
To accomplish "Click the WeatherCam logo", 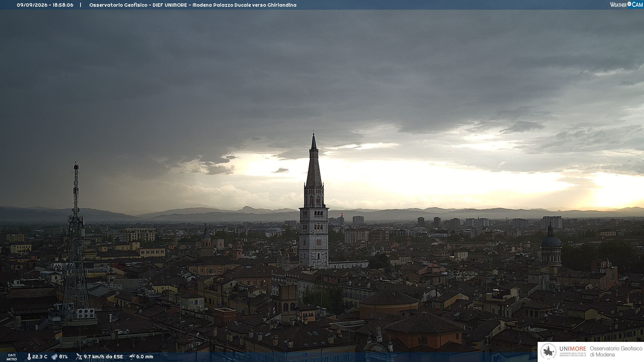I will [x=626, y=5].
